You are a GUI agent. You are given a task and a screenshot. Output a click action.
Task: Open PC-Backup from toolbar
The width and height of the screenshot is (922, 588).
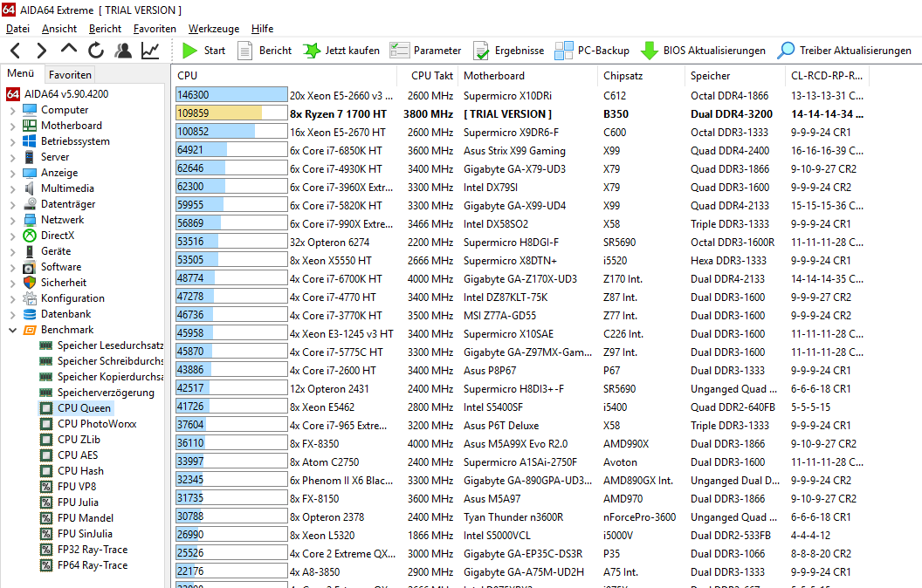tap(592, 51)
